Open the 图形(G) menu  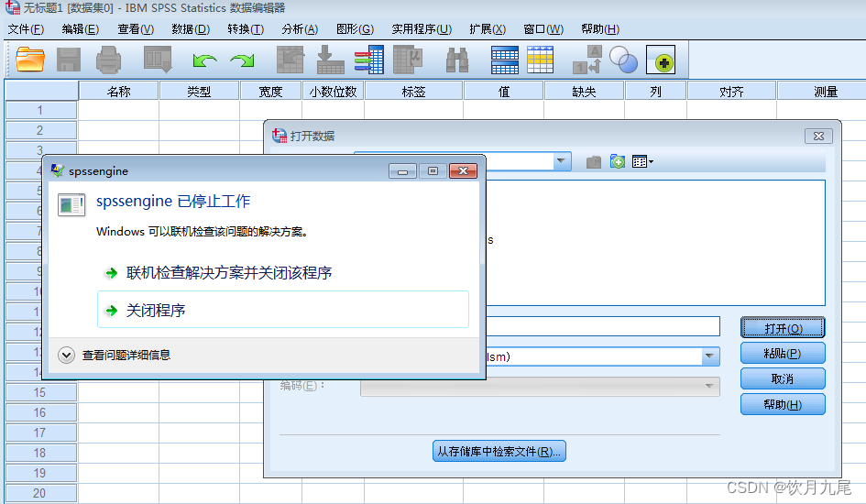click(x=356, y=28)
